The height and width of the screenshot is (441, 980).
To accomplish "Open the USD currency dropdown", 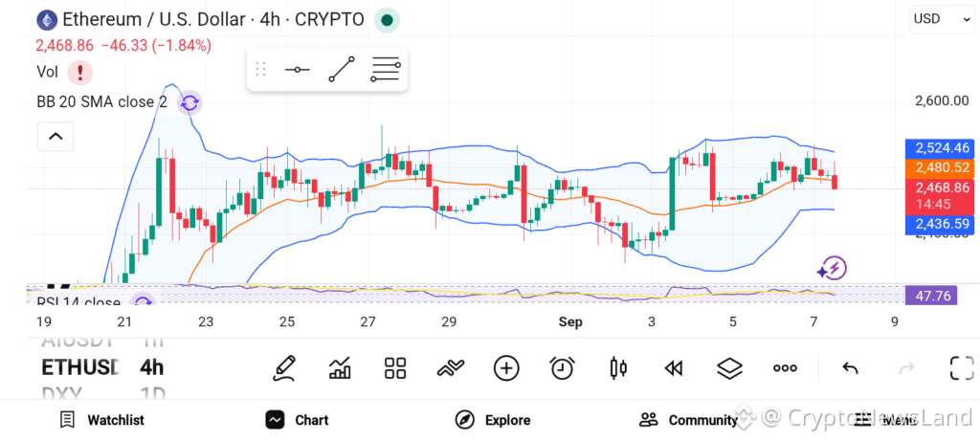I will pyautogui.click(x=942, y=19).
